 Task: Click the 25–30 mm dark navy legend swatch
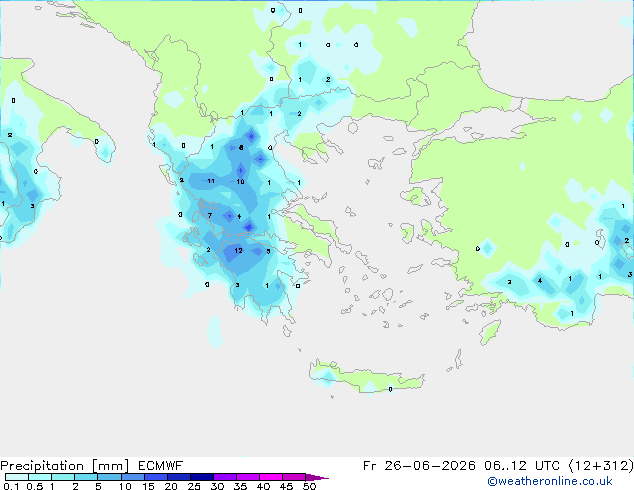(x=202, y=477)
